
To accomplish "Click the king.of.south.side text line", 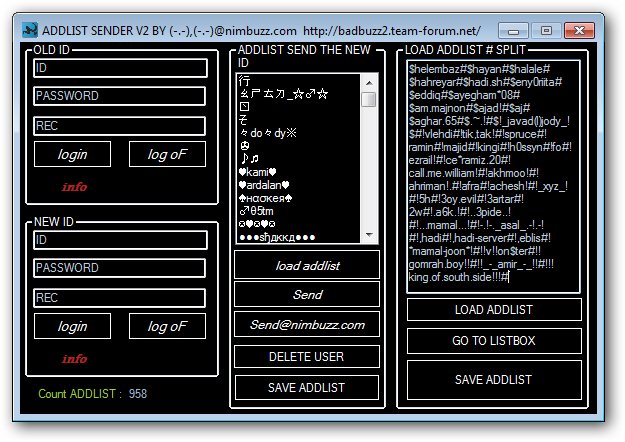I will click(x=458, y=277).
